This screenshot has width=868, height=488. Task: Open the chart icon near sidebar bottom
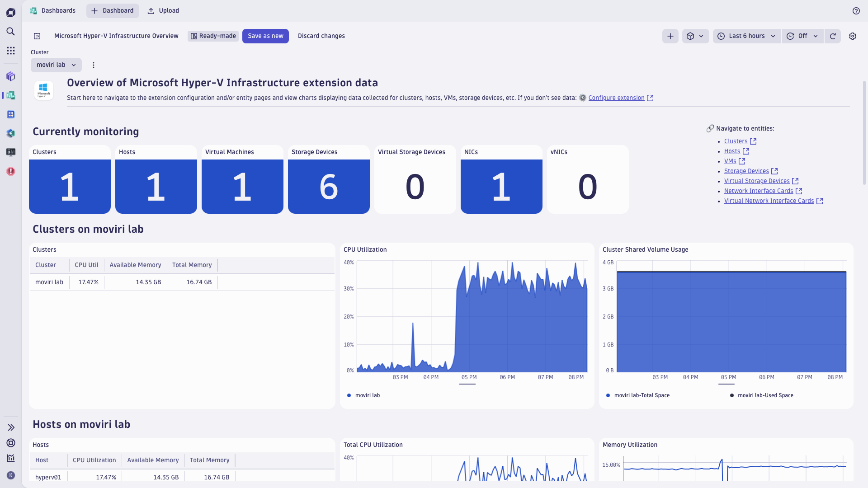pos(11,458)
